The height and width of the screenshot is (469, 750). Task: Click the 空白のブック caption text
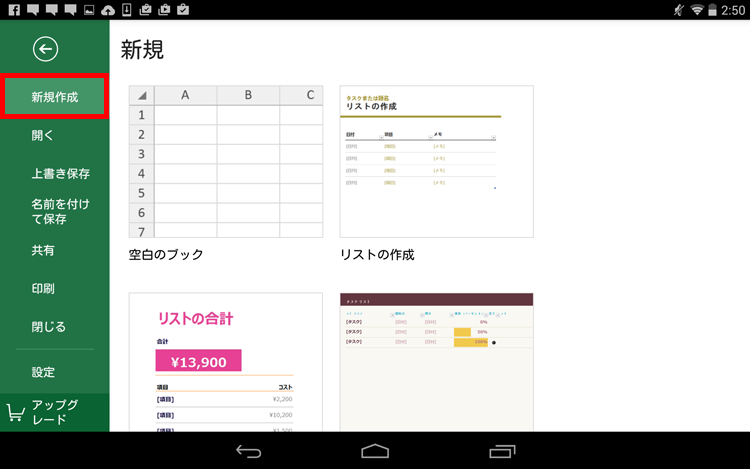pyautogui.click(x=166, y=254)
